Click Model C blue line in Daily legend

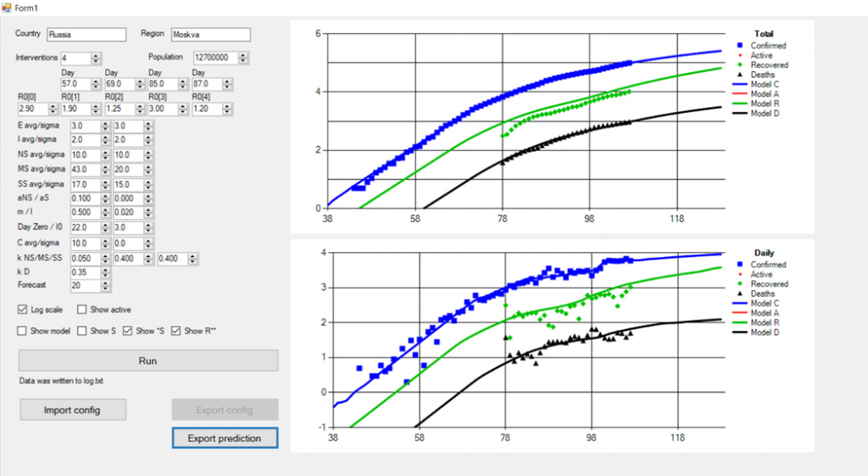click(x=739, y=303)
